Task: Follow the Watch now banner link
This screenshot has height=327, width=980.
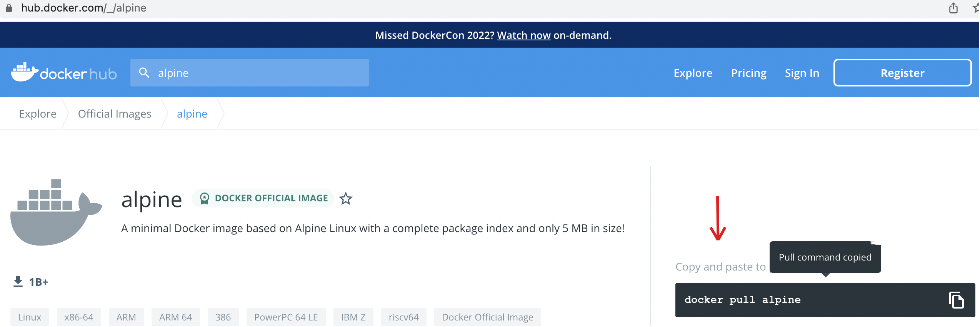Action: point(523,35)
